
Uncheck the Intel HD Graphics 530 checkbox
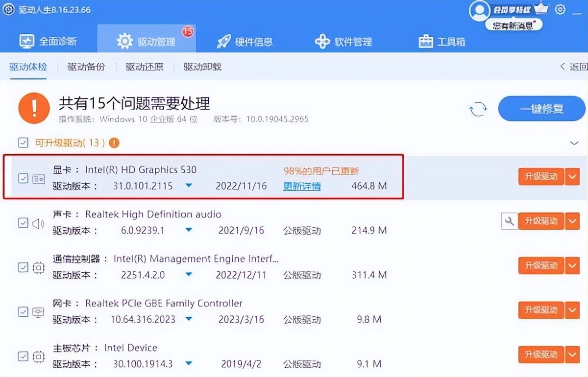[x=23, y=178]
